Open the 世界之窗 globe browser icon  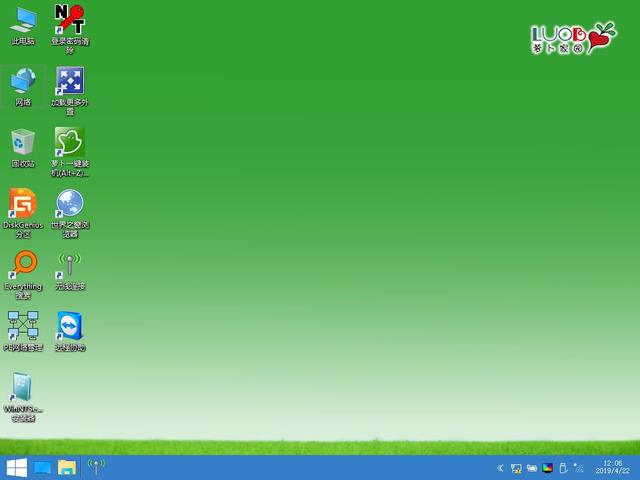pyautogui.click(x=70, y=213)
